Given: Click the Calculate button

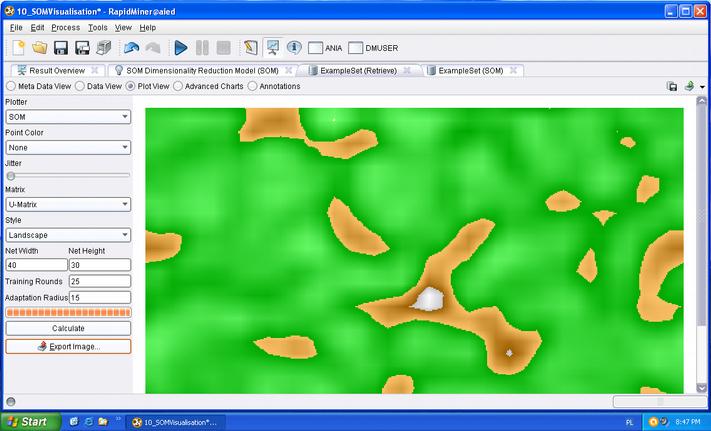Looking at the screenshot, I should coord(68,328).
